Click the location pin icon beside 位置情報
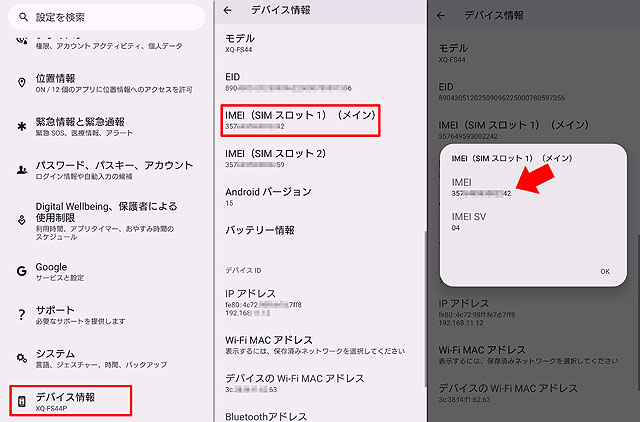The image size is (640, 422). [22, 83]
